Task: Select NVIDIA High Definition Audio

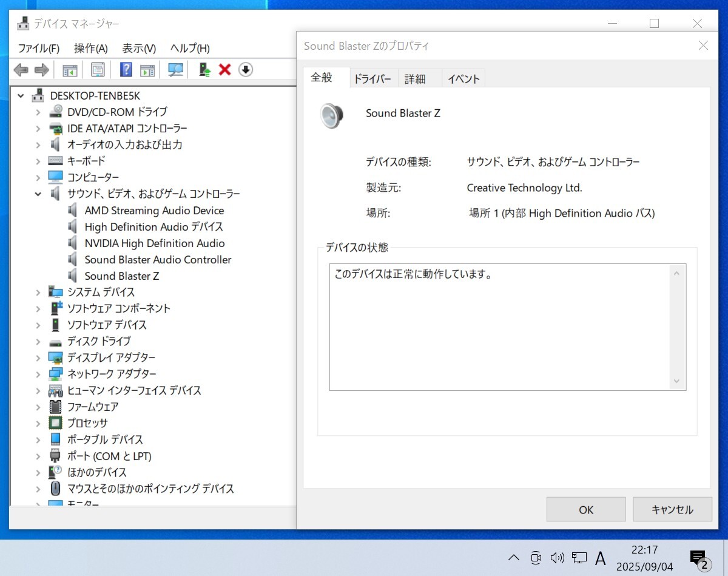Action: click(155, 243)
